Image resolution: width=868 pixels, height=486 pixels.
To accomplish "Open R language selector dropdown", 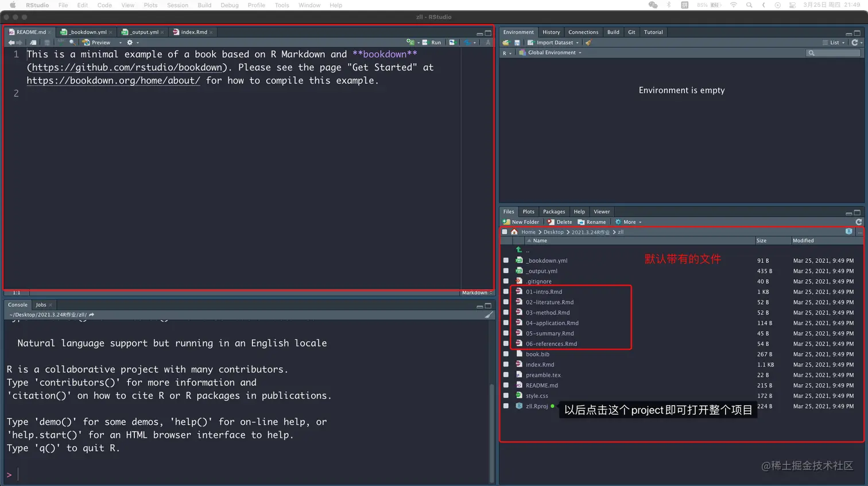I will [x=507, y=53].
